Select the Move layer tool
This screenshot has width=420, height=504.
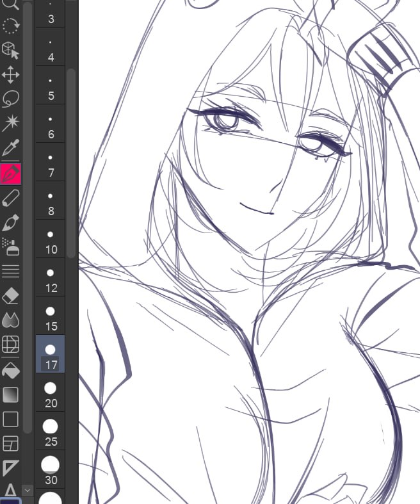pyautogui.click(x=11, y=74)
